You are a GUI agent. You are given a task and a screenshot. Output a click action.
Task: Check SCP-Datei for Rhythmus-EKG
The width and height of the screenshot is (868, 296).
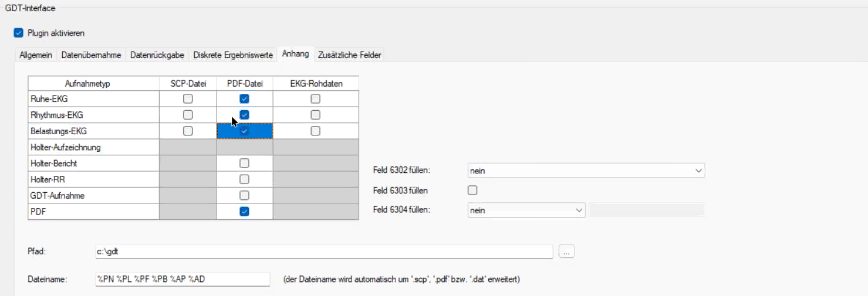click(188, 115)
